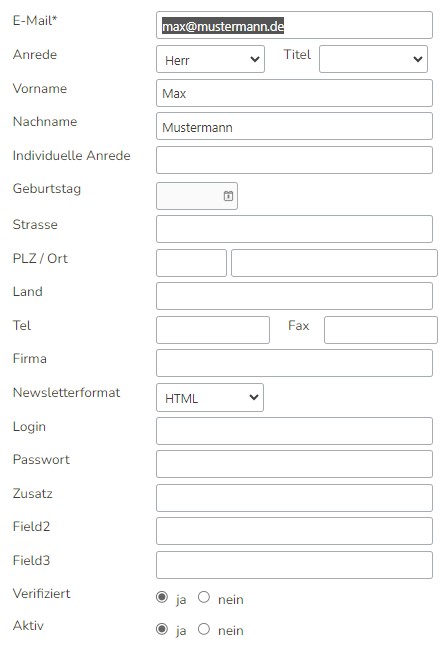445x652 pixels.
Task: Click the Strasse input field
Action: 294,229
